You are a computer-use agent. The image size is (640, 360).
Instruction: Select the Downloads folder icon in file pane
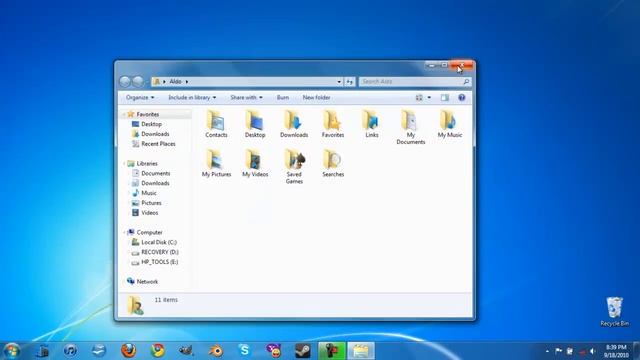(x=294, y=124)
